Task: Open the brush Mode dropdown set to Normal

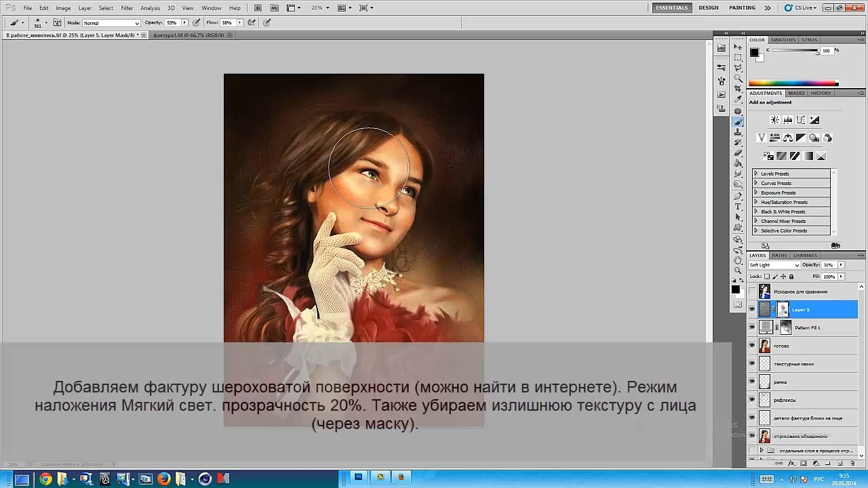Action: click(x=111, y=23)
